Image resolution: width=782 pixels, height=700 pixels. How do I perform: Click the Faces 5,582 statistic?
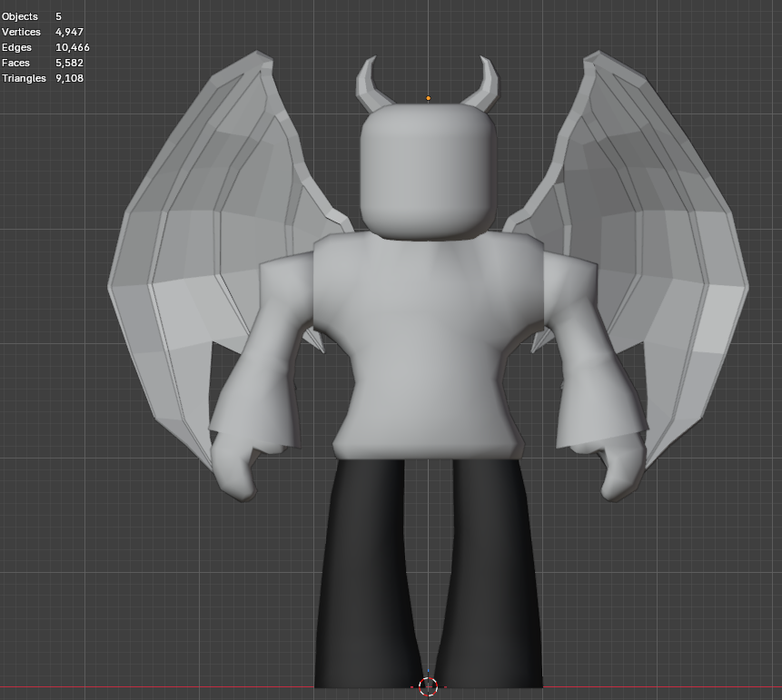pos(43,63)
